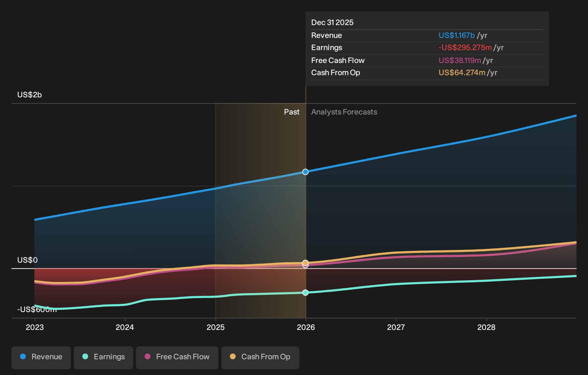Click the 2025 x-axis label
The height and width of the screenshot is (375, 588).
(x=216, y=327)
